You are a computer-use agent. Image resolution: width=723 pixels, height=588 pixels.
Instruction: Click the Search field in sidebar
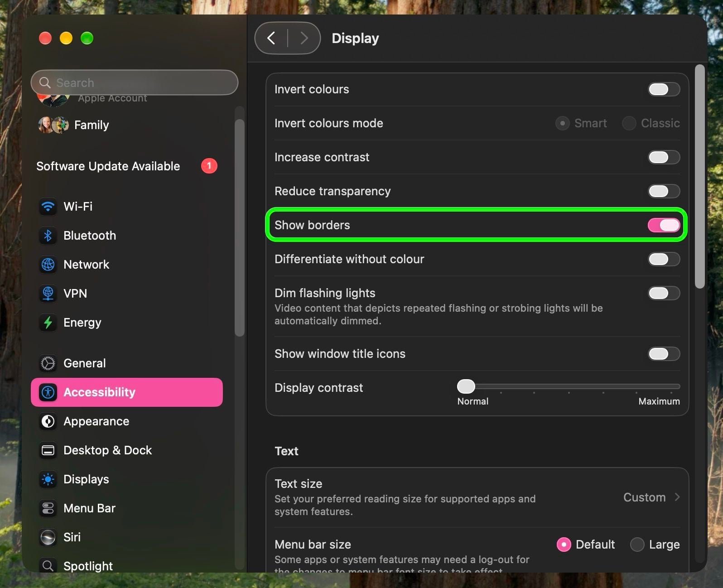tap(135, 82)
